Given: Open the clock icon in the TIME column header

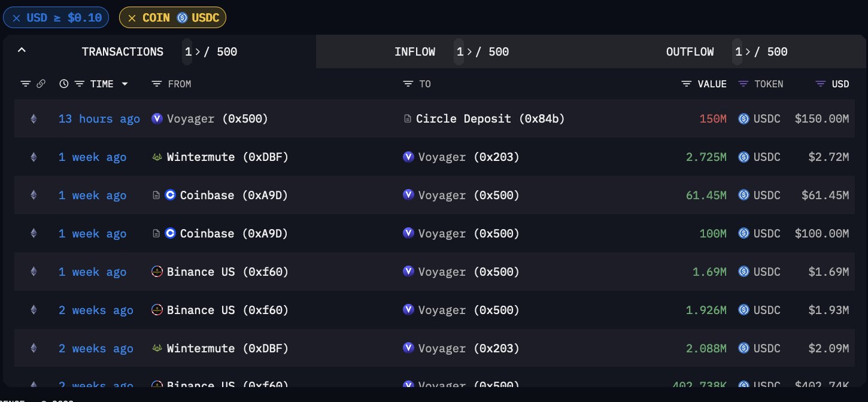Looking at the screenshot, I should [64, 84].
